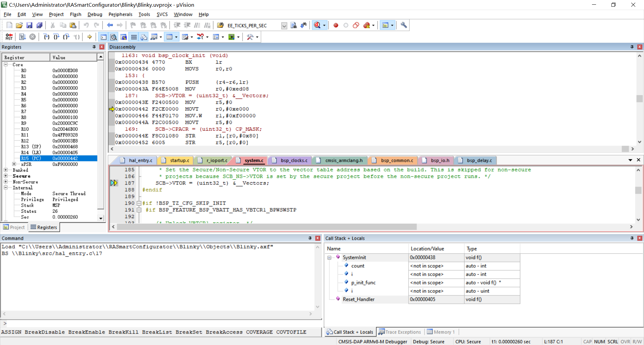Screen dimensions: 644x345
Task: Click the Reset CPU (RST) toolbar icon
Action: tap(9, 37)
